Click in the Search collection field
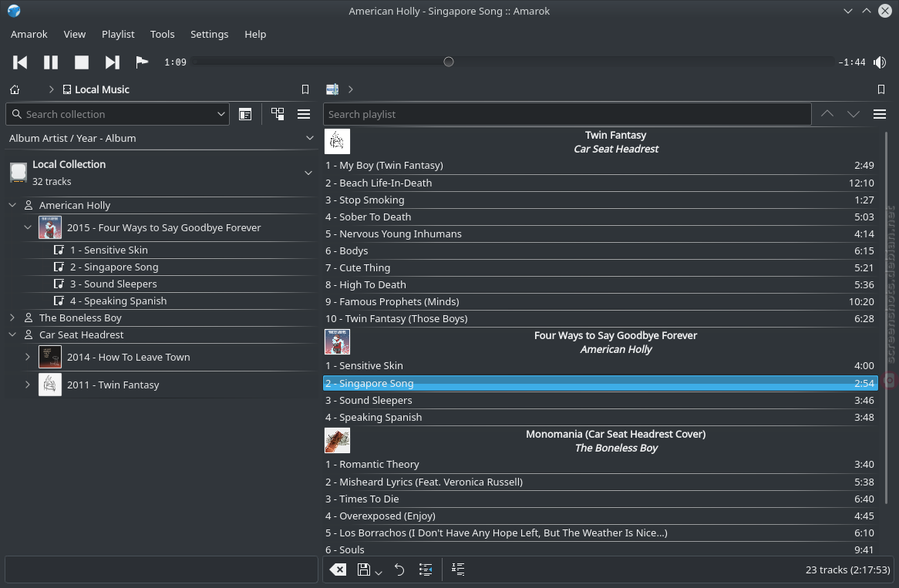Viewport: 899px width, 588px height. (x=117, y=114)
